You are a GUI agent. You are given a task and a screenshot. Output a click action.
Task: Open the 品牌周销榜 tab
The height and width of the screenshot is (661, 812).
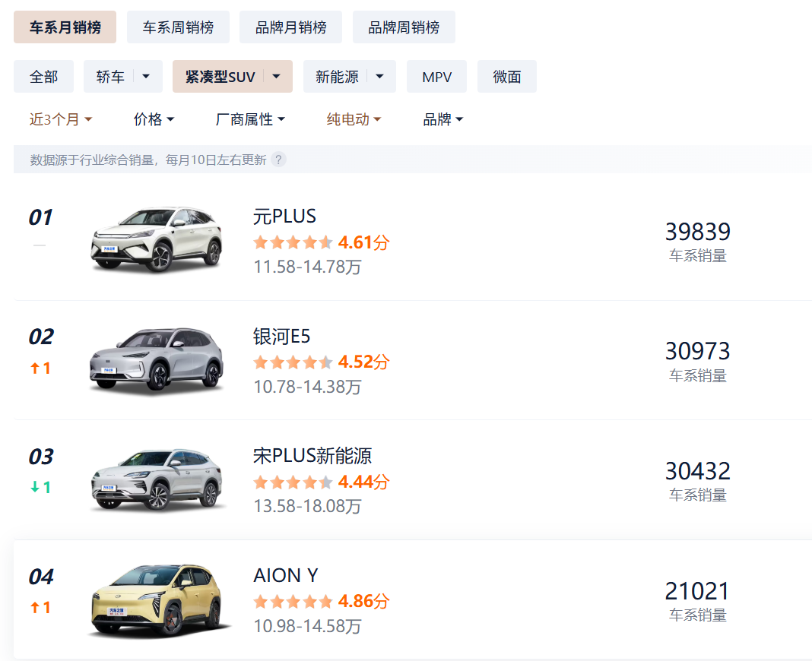404,27
